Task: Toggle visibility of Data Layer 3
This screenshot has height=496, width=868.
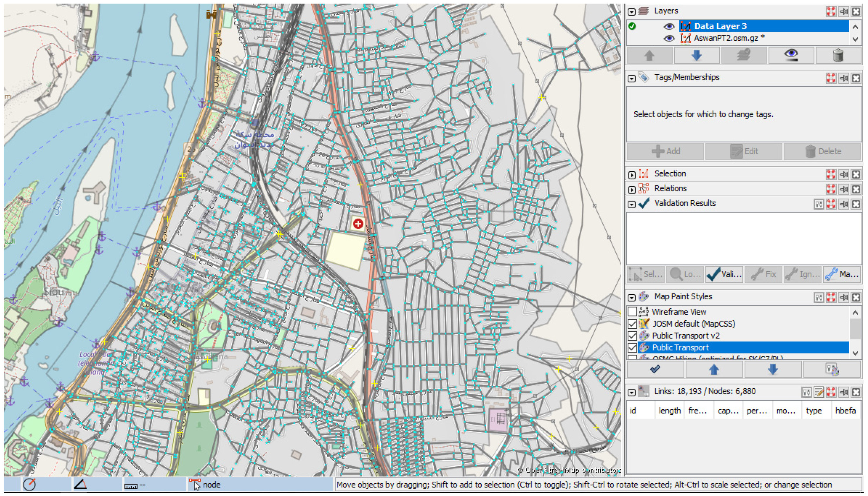Action: [669, 26]
